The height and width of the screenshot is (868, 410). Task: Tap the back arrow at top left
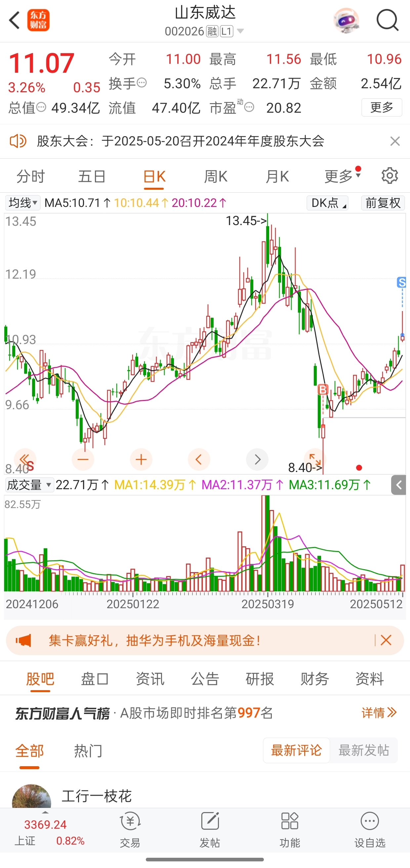(15, 20)
